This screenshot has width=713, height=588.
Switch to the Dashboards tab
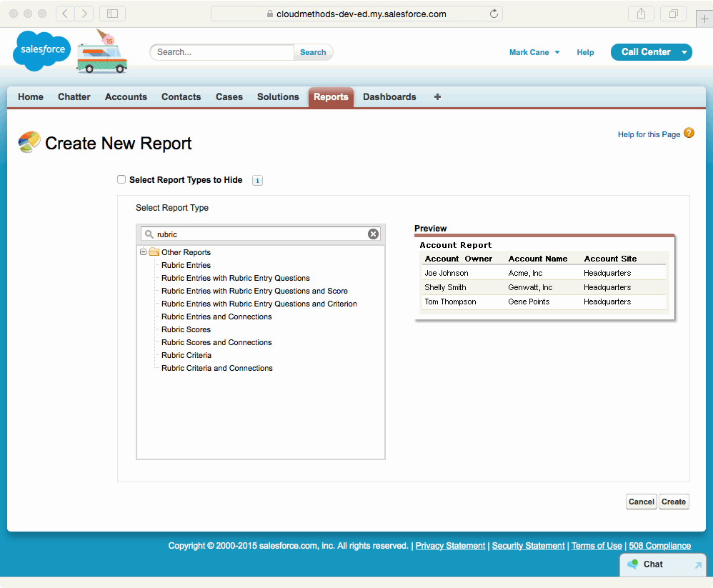389,97
